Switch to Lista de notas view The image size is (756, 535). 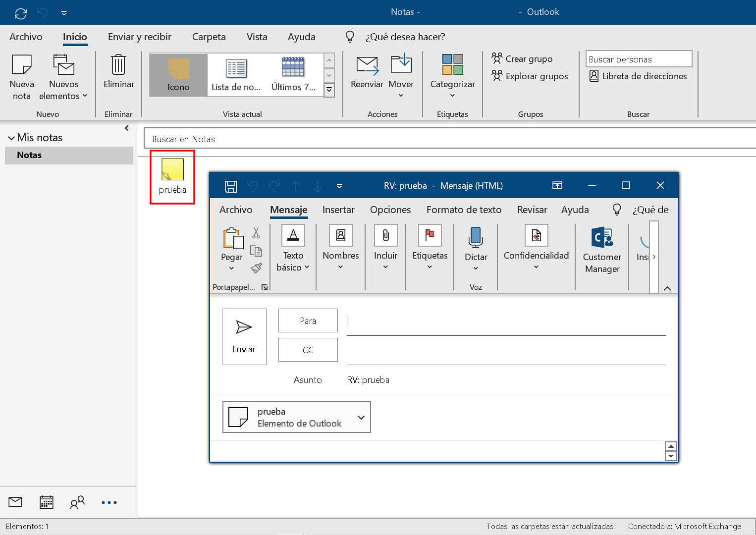(x=236, y=75)
